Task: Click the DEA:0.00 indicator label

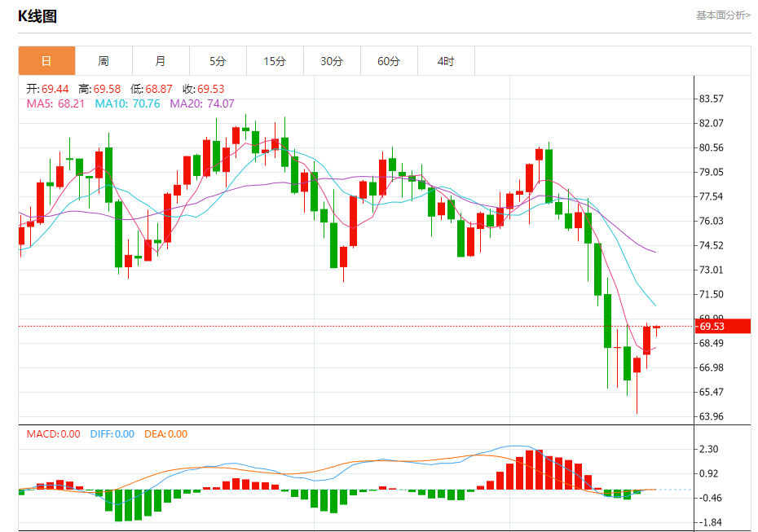Action: click(x=165, y=434)
